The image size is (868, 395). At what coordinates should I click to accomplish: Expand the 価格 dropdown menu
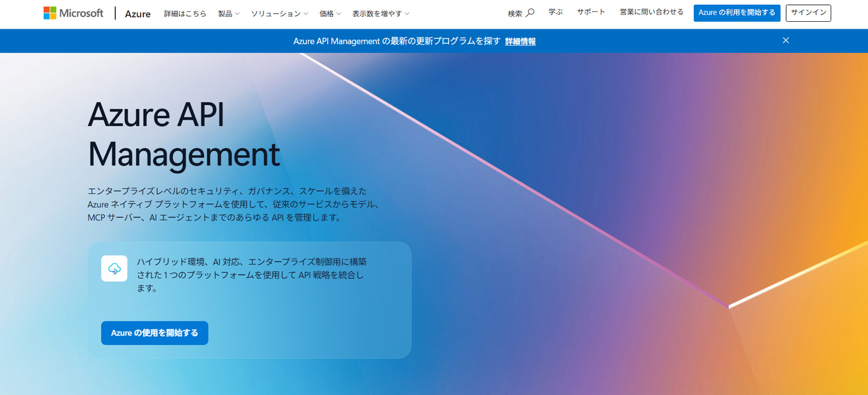click(x=330, y=14)
